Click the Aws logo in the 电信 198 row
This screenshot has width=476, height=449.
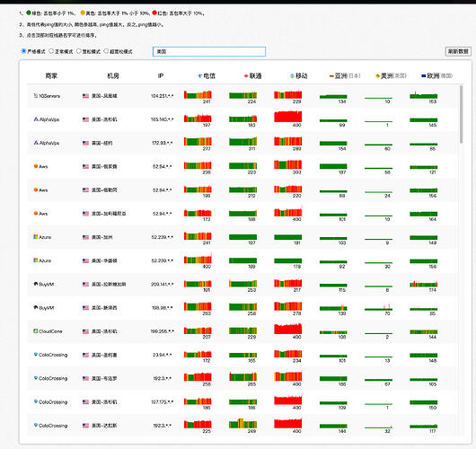point(36,189)
